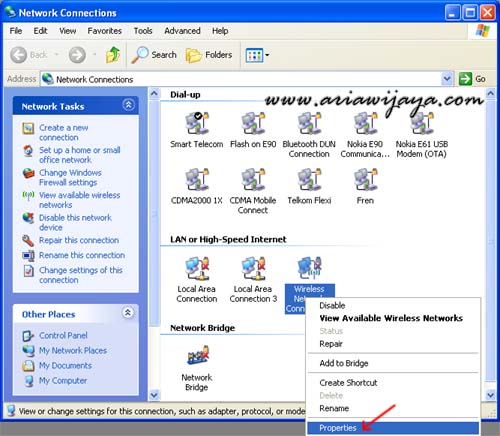Click Change settings of this connection link
Viewport: 500px width, 436px height.
tap(81, 275)
